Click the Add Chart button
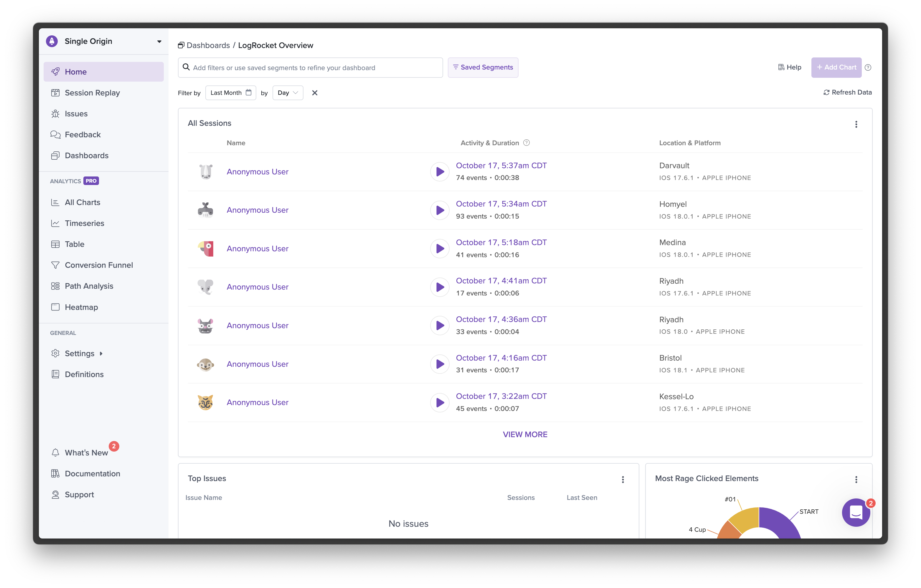 tap(836, 67)
